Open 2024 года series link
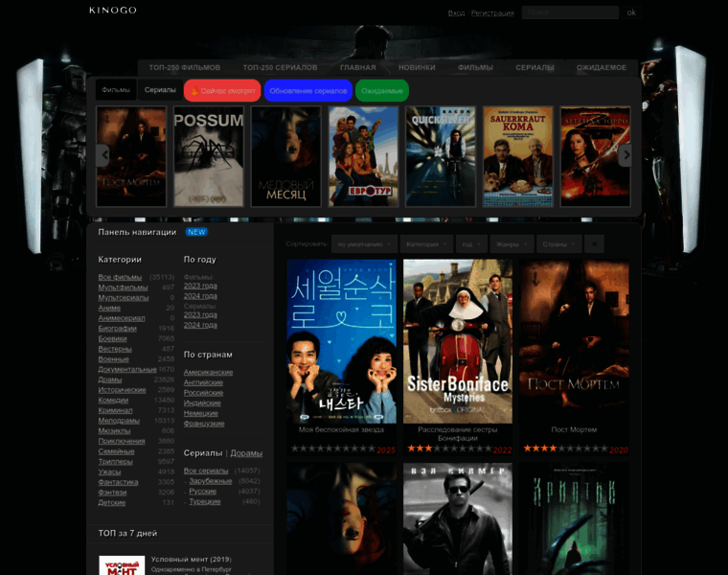Viewport: 728px width, 575px height. click(200, 325)
